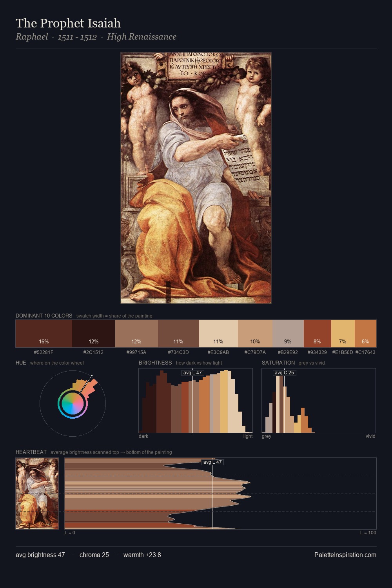Click the hex label #99715A

pos(136,352)
